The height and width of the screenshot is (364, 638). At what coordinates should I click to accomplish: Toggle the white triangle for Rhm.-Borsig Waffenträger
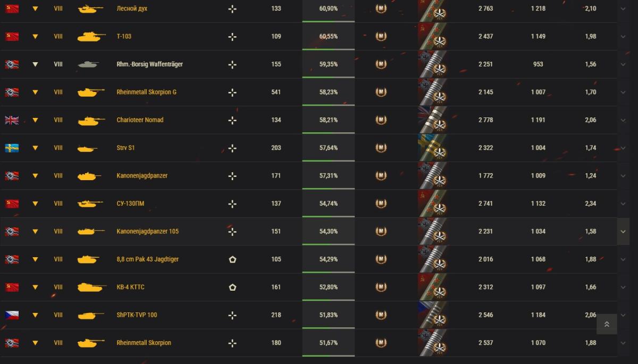35,64
